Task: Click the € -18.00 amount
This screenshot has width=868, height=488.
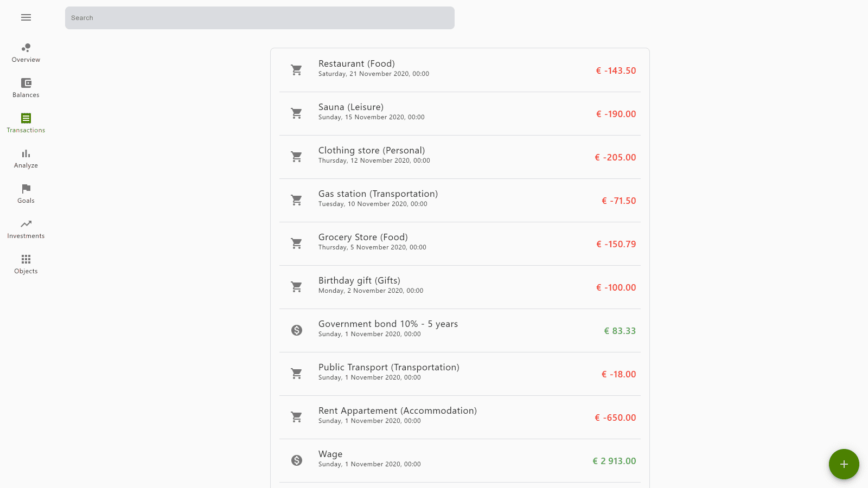Action: point(618,374)
